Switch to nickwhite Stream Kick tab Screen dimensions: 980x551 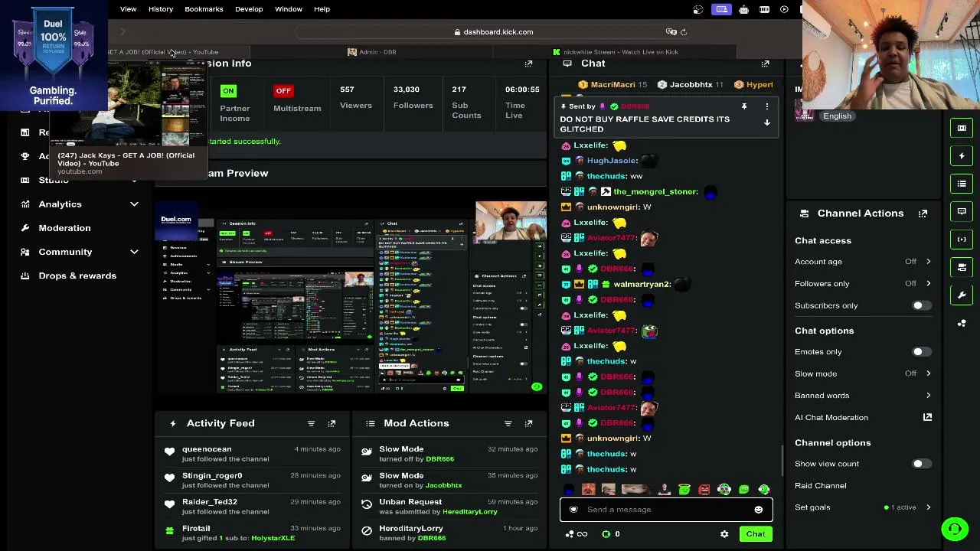click(x=616, y=52)
